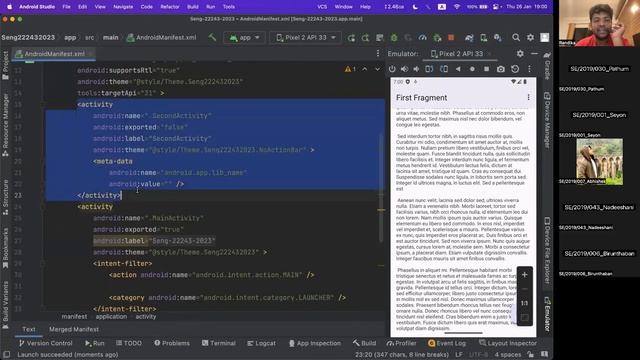Click the '4 spaces' indent status entry

[508, 354]
